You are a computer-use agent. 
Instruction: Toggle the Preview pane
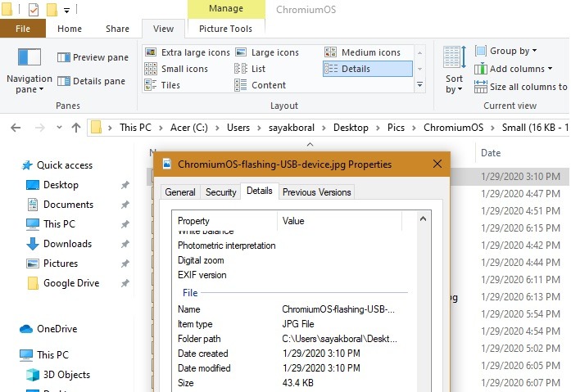(93, 57)
